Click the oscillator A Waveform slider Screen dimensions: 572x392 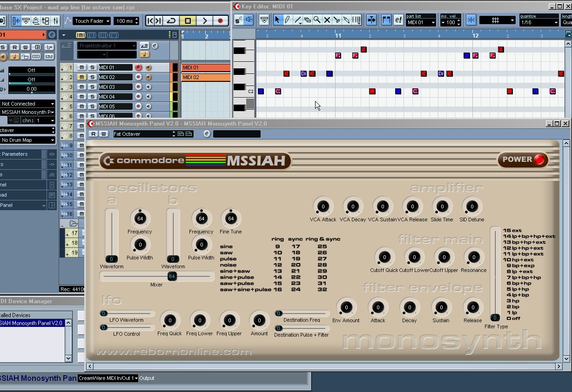(x=111, y=236)
